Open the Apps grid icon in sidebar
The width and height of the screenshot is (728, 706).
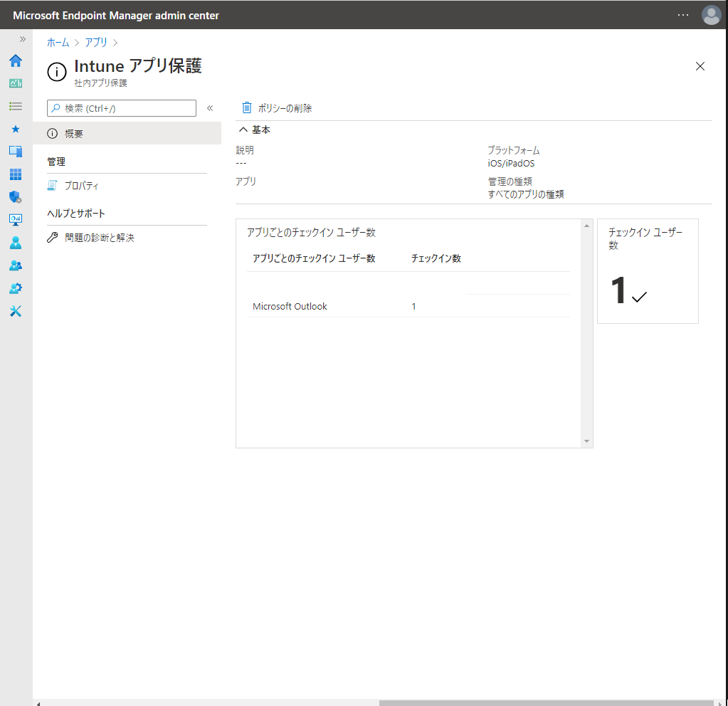pos(16,174)
